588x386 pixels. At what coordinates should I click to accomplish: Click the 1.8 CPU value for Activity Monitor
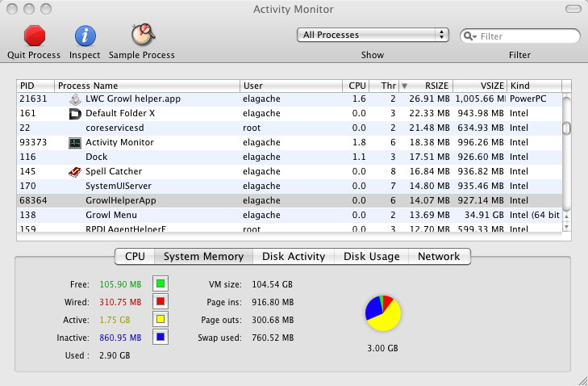[359, 142]
